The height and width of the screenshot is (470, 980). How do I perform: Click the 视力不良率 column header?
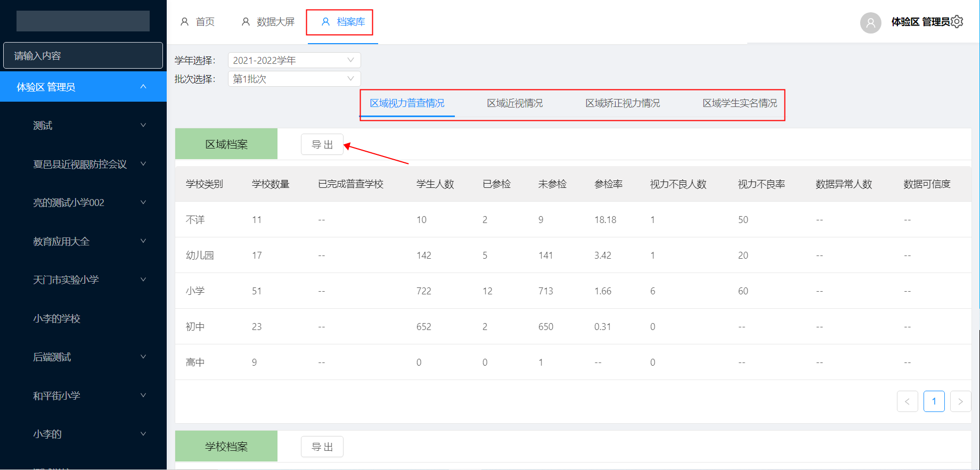761,184
